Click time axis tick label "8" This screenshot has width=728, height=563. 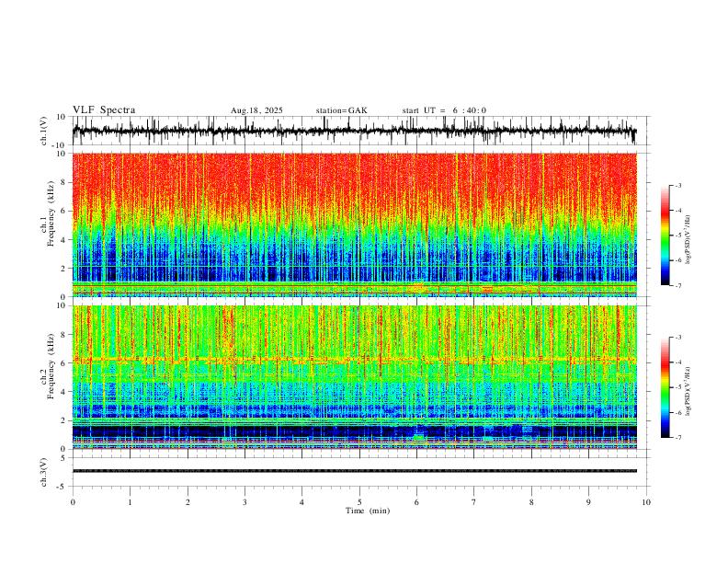coord(531,502)
